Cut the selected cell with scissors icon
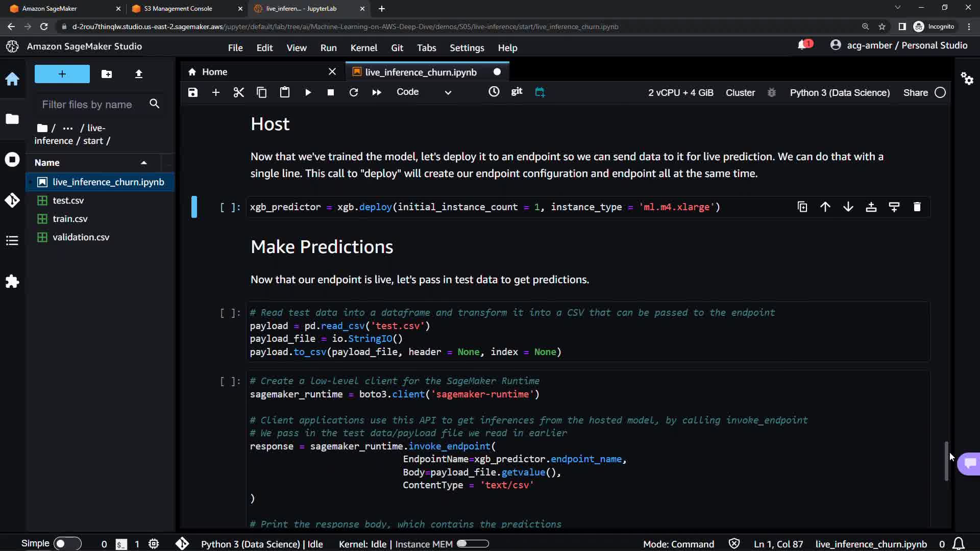This screenshot has width=980, height=551. pyautogui.click(x=238, y=92)
